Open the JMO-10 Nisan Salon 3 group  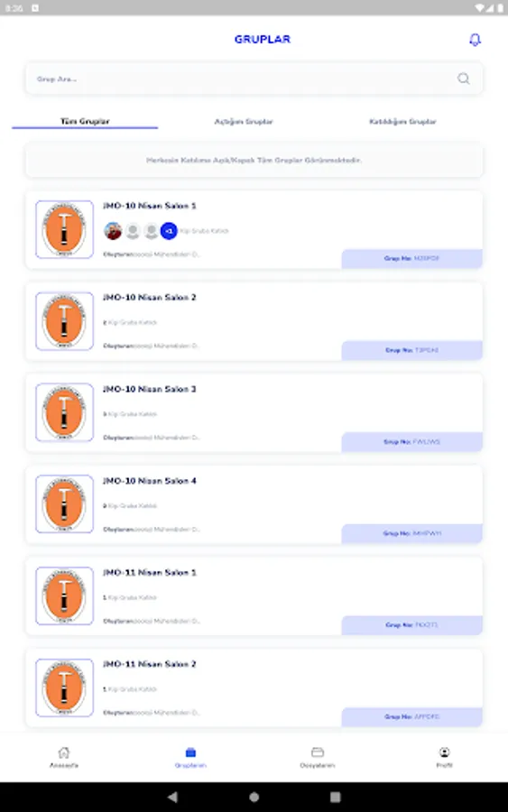coord(254,412)
